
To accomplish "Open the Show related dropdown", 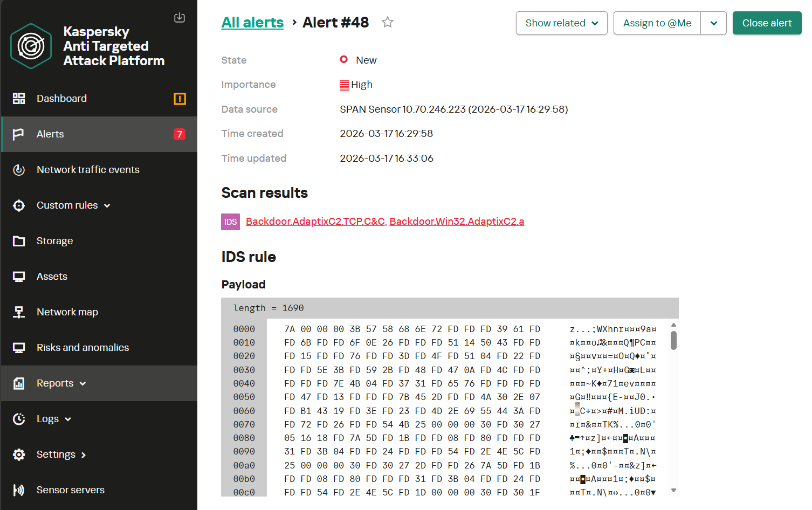I will point(561,23).
